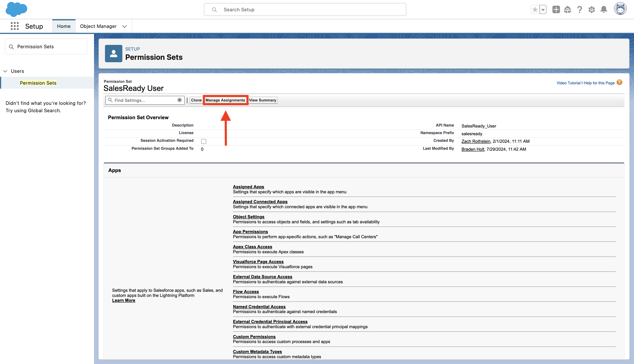Toggle Session Activation Required checkbox
Screen dimensions: 634x364
[204, 141]
